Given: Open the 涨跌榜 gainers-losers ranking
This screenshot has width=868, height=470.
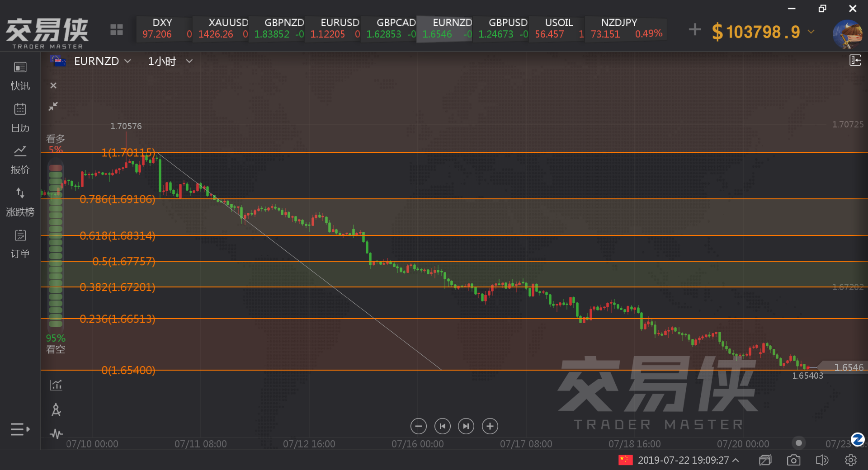Looking at the screenshot, I should [20, 202].
